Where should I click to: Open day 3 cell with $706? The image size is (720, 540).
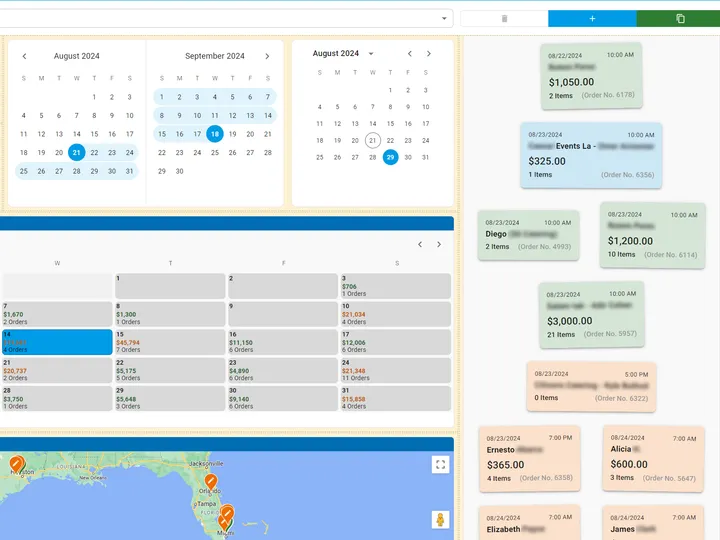(396, 286)
